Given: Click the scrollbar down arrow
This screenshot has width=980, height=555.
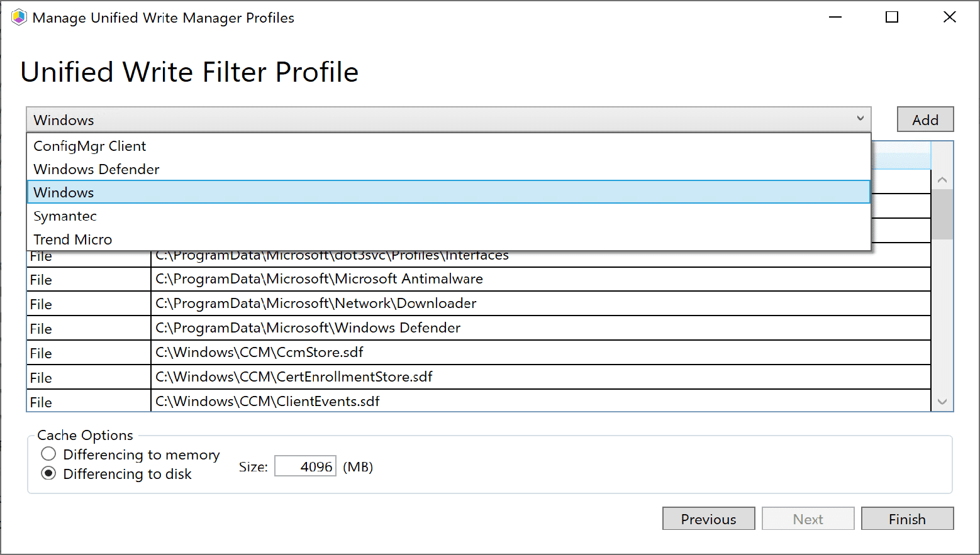Looking at the screenshot, I should (x=942, y=401).
